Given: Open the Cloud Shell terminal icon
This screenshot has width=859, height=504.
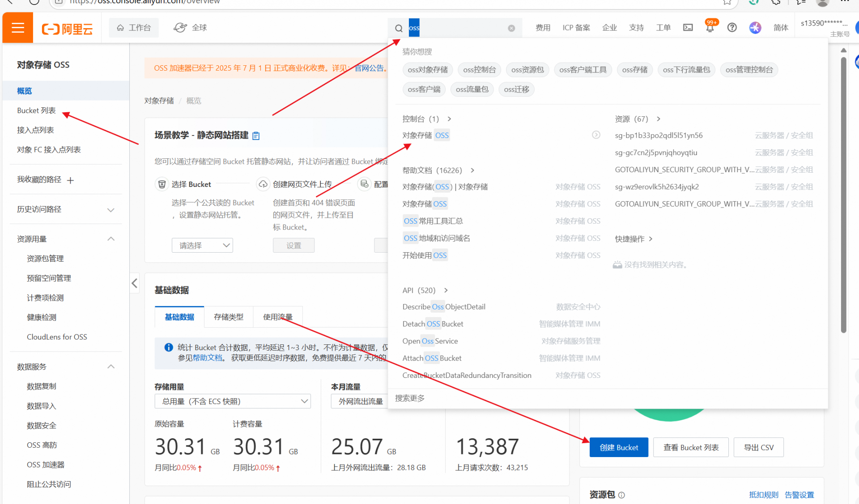Looking at the screenshot, I should [x=688, y=28].
